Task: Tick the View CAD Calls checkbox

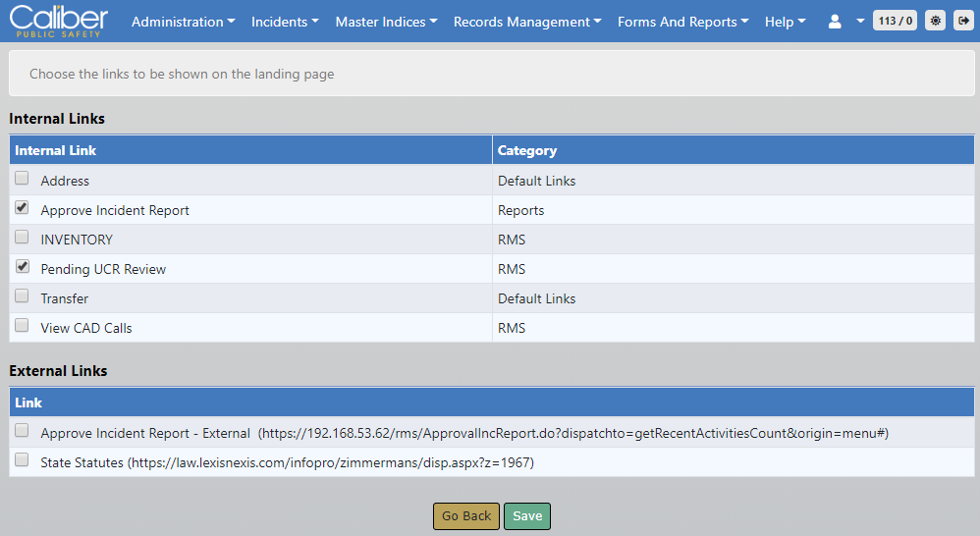Action: point(22,326)
